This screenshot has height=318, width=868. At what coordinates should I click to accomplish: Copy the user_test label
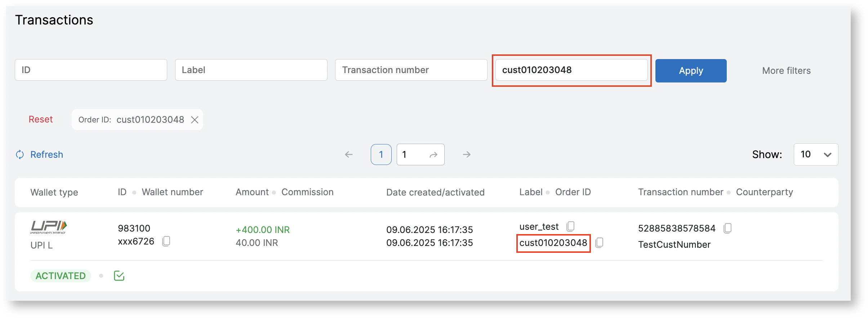tap(570, 227)
